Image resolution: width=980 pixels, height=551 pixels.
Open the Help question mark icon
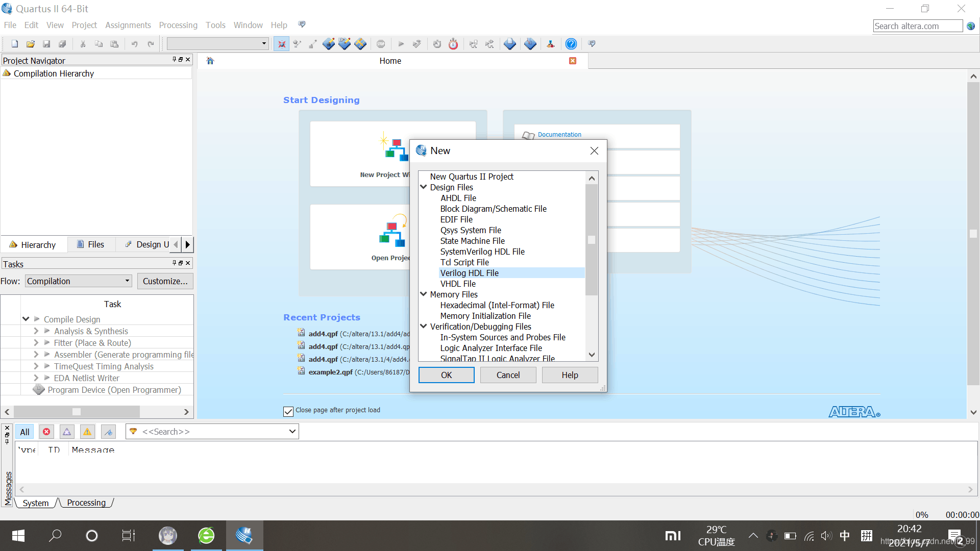[x=571, y=44]
